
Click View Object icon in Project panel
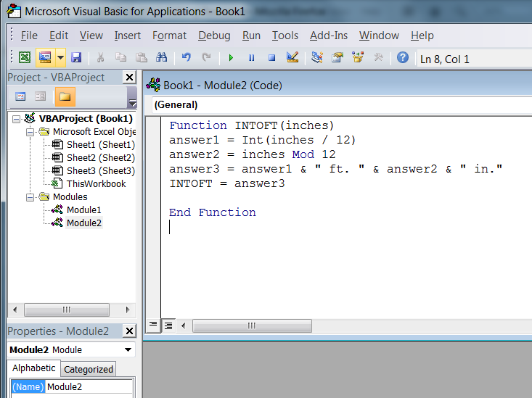41,96
